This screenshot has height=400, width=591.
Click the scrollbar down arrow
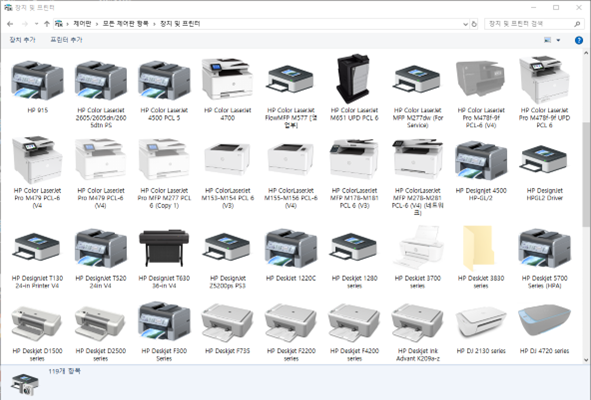[x=586, y=360]
